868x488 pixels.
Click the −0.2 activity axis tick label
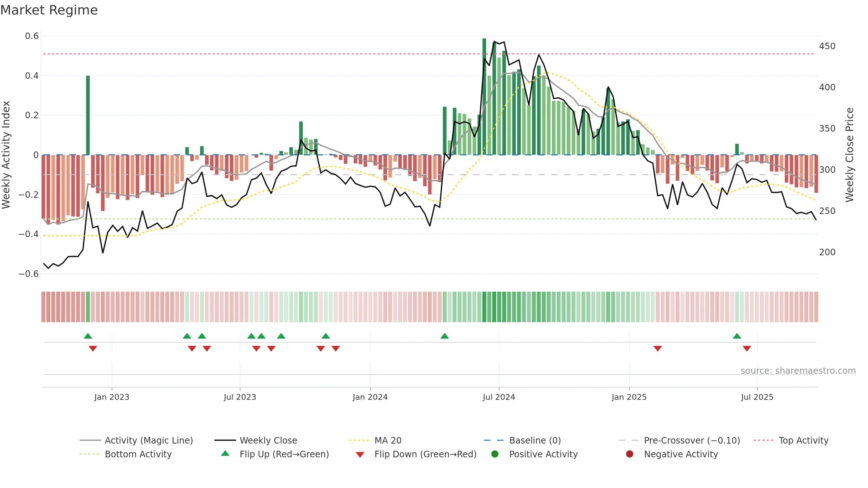coord(29,194)
